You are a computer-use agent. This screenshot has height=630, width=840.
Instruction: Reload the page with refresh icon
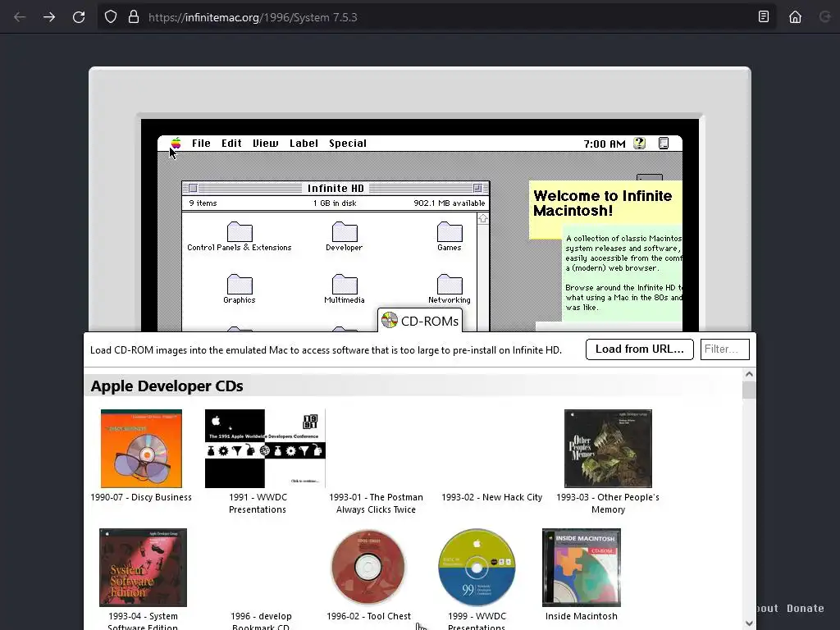point(79,17)
